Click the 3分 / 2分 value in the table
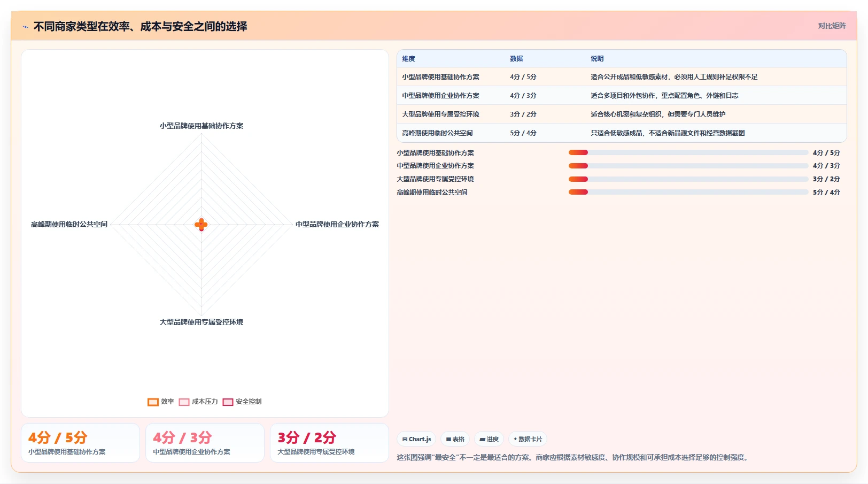Viewport: 868px width, 484px height. click(523, 114)
